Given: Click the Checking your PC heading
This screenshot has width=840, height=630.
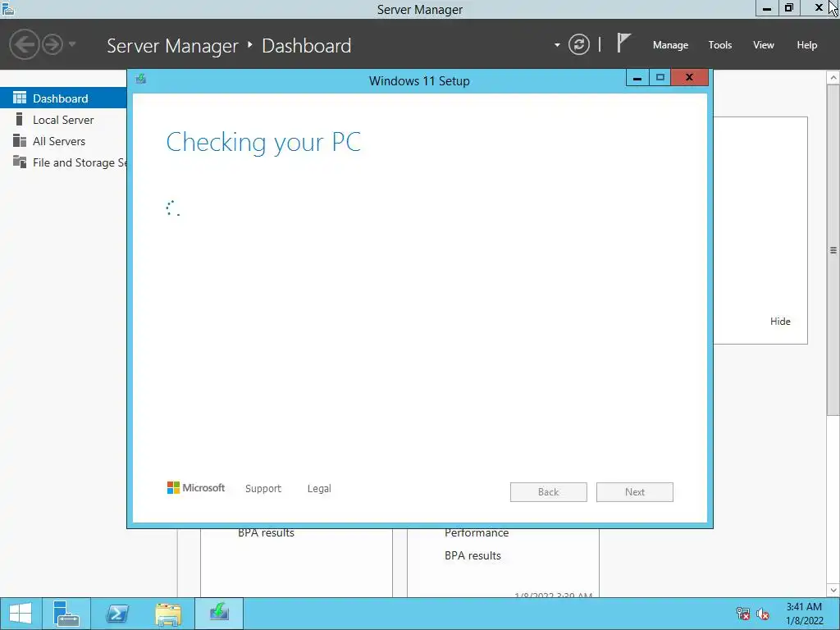Looking at the screenshot, I should click(x=263, y=143).
